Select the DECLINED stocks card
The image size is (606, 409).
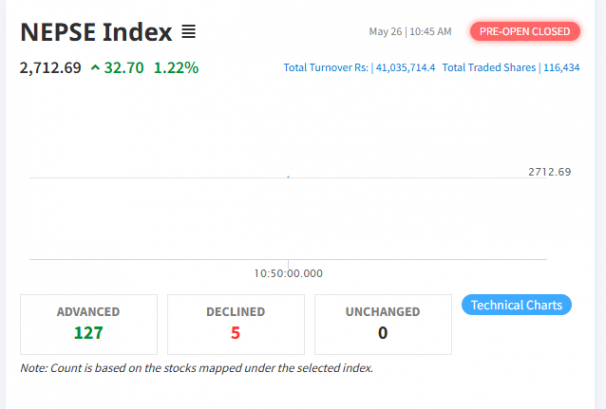point(235,323)
